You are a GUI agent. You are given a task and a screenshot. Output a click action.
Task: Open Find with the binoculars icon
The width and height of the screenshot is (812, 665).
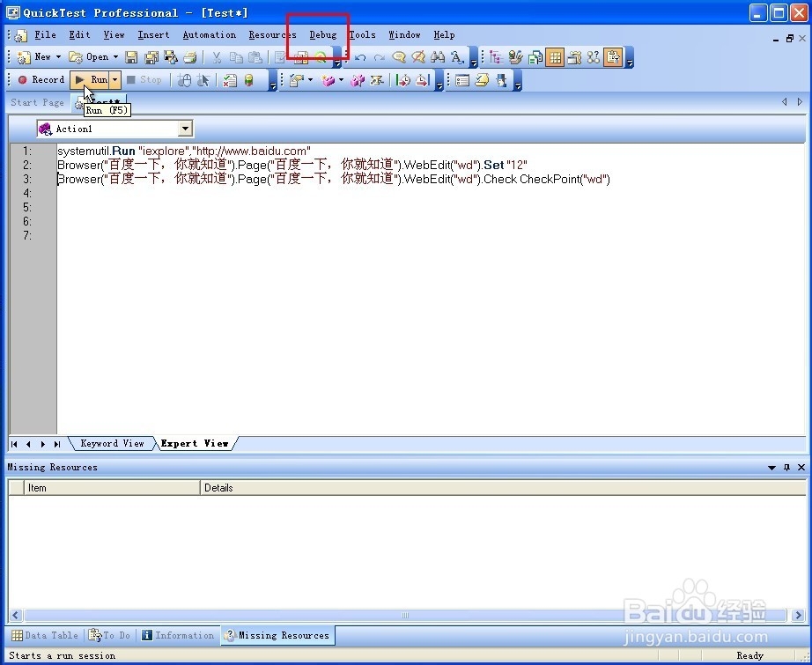tap(438, 57)
